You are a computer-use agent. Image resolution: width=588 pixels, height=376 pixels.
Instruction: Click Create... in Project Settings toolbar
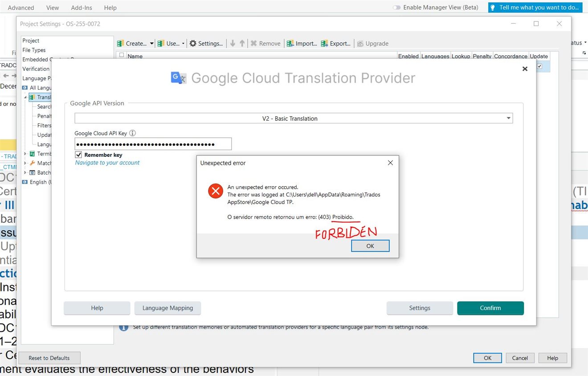click(132, 43)
